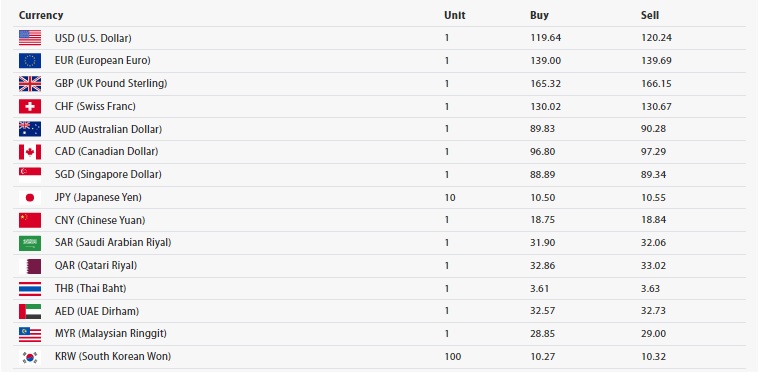Select the USD (U.S. Dollar) label
This screenshot has height=372, width=762.
pos(93,38)
